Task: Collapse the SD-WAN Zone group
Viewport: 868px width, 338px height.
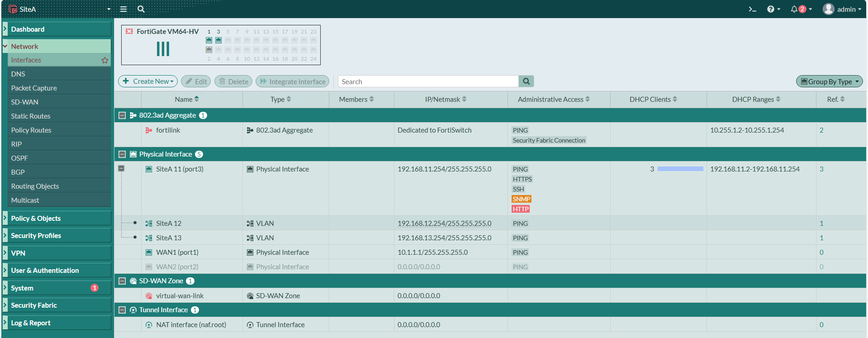Action: point(122,281)
